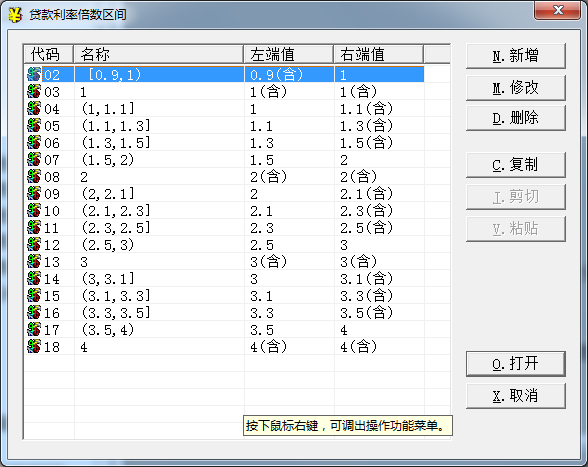
Task: Click left value 4(含)
Action: coord(268,347)
